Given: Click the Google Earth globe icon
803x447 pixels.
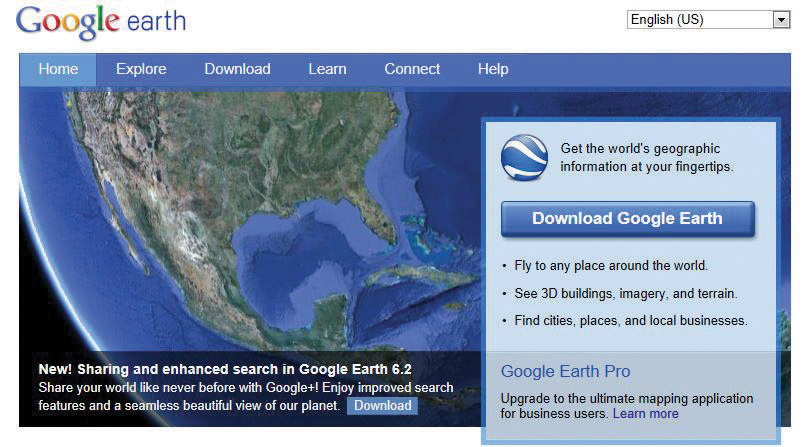Looking at the screenshot, I should pyautogui.click(x=524, y=158).
